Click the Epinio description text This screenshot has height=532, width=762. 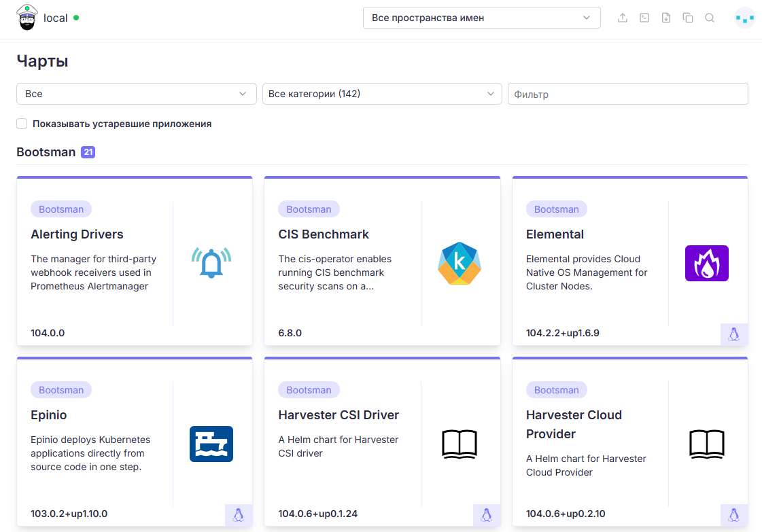(90, 453)
